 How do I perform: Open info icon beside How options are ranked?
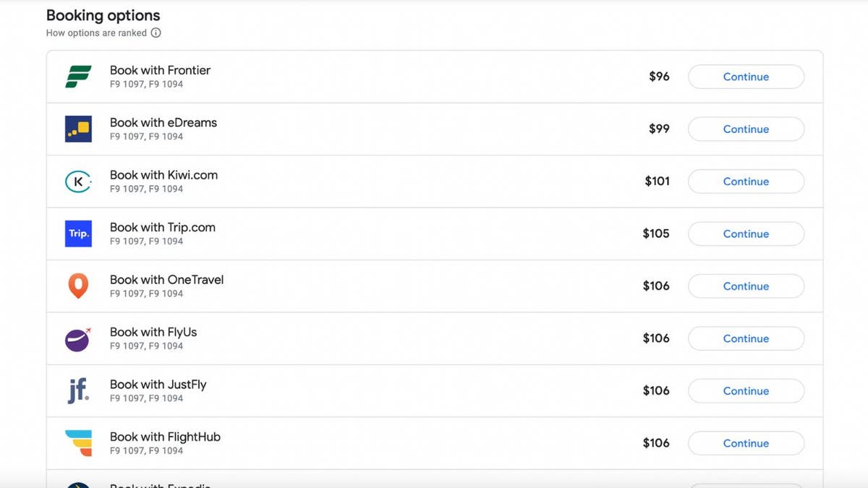pyautogui.click(x=156, y=33)
